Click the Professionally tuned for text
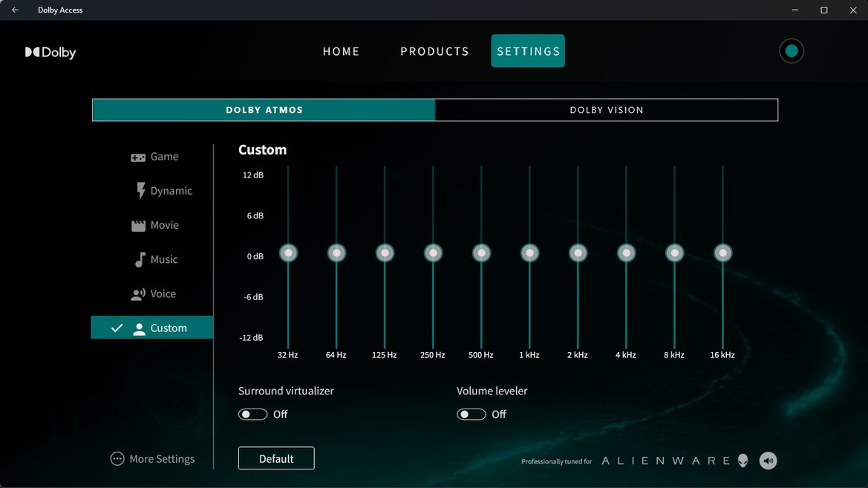The image size is (868, 488). pos(556,461)
